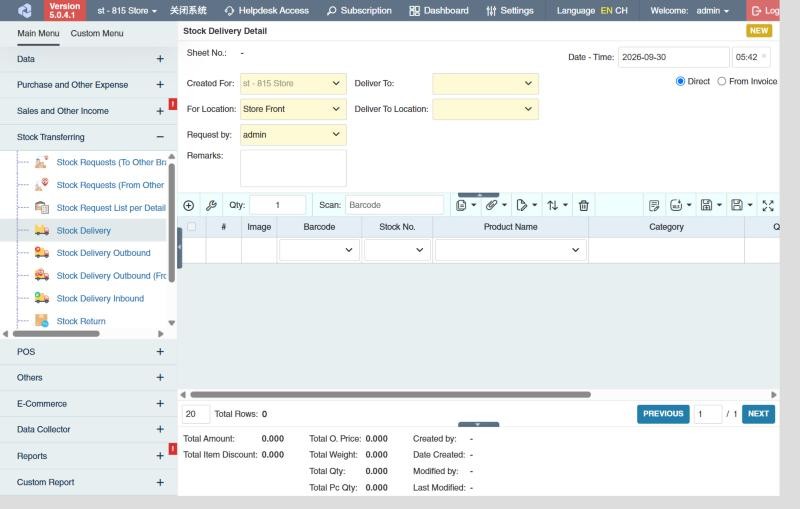
Task: Tick the select-all checkbox in grid header
Action: [x=191, y=226]
